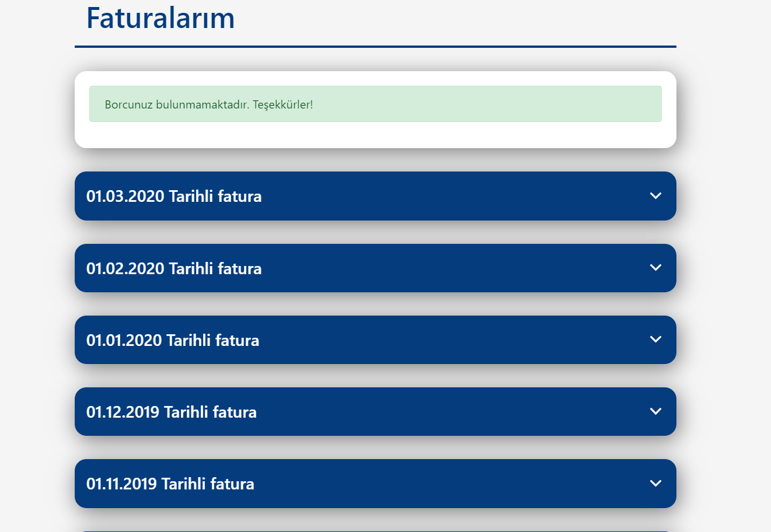Click the chevron beside the 01.11.2019 invoice

pyautogui.click(x=655, y=484)
